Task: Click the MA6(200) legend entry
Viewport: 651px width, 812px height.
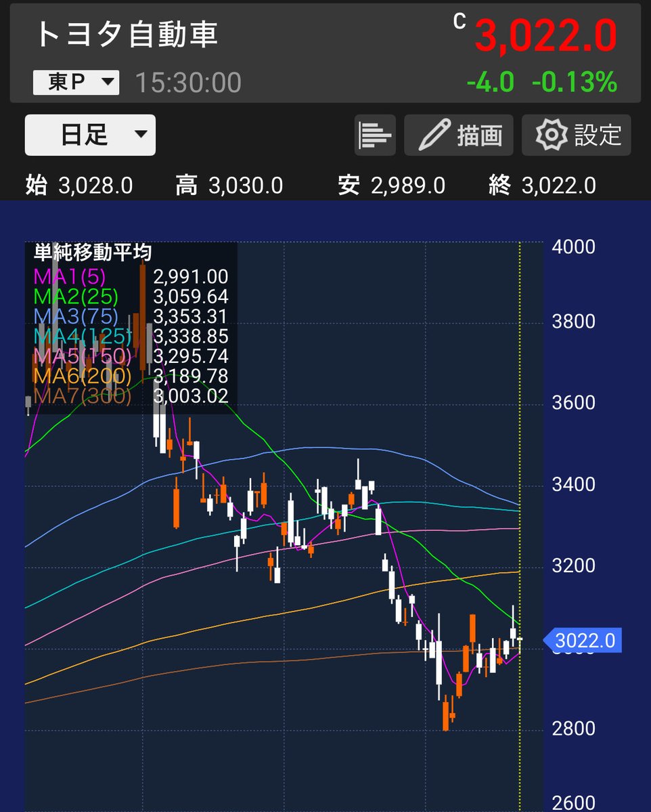Action: coord(83,376)
